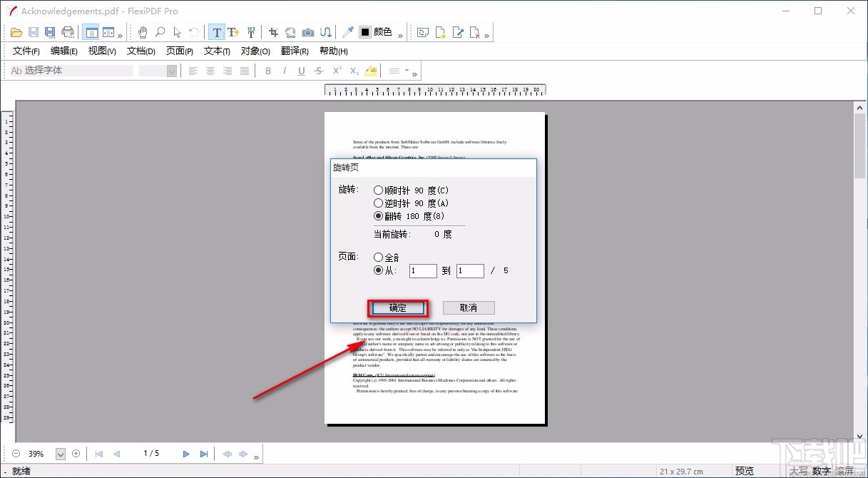Expand the navigation toolbar overflow chevron
This screenshot has width=868, height=478.
pos(256,456)
